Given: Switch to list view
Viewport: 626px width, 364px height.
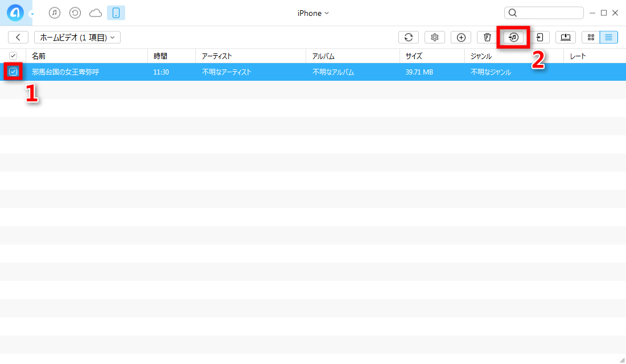Looking at the screenshot, I should coord(608,37).
